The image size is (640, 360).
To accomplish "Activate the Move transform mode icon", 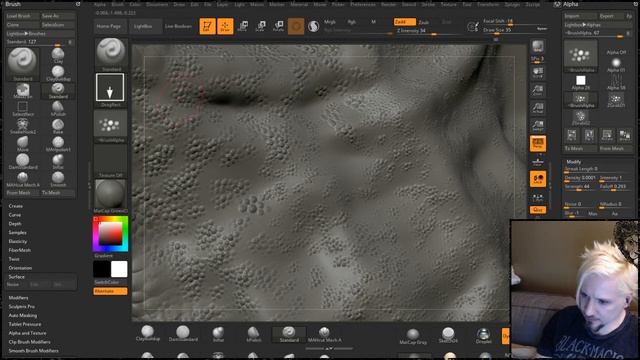I will tap(242, 26).
